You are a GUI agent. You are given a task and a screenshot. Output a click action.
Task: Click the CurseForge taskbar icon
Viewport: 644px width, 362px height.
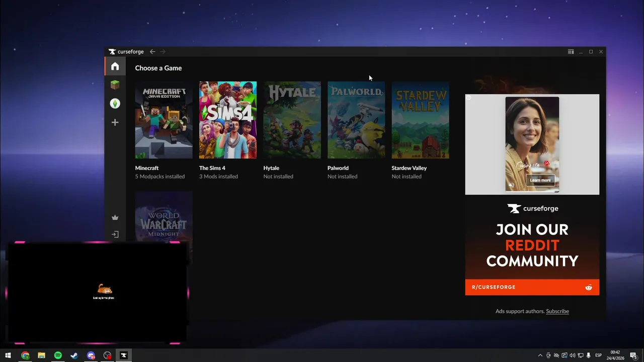coord(124,355)
